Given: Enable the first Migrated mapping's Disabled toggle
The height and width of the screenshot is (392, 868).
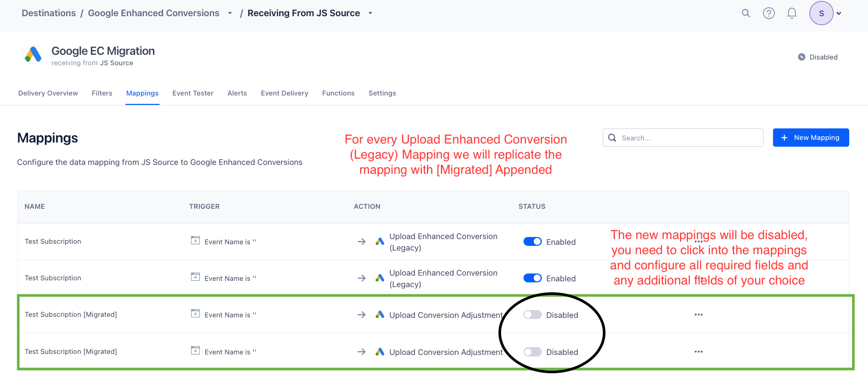Looking at the screenshot, I should tap(532, 315).
